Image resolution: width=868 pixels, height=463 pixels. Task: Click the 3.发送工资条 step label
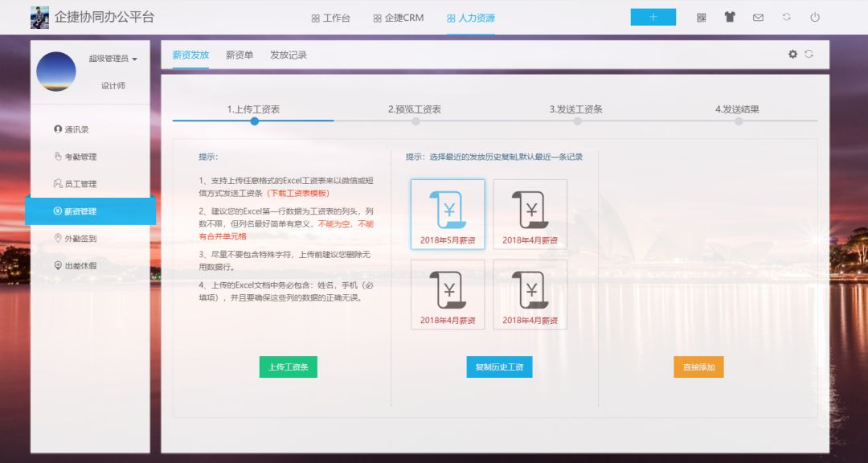(575, 109)
